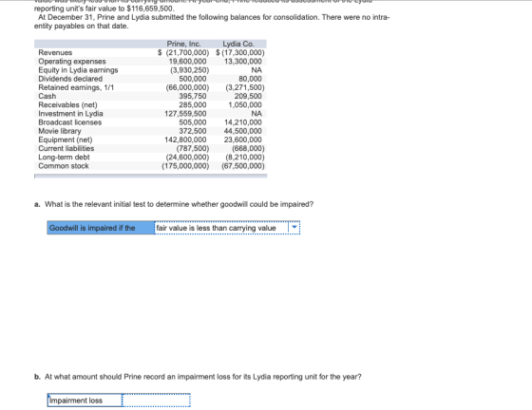Select Lydia revenues value (17,300,000)
Image resolution: width=532 pixels, height=410 pixels.
click(243, 52)
